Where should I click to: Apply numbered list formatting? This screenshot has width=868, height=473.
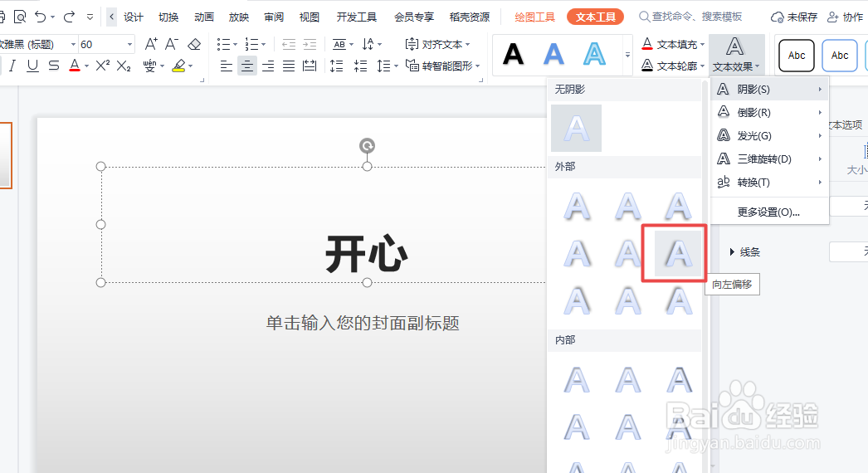252,44
